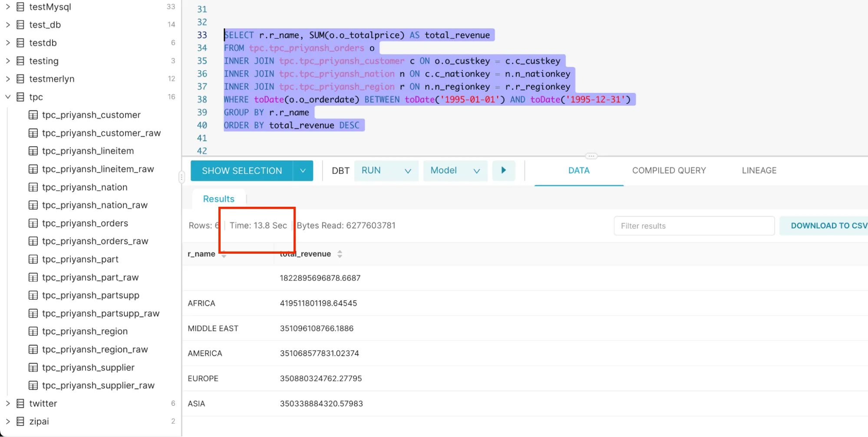Open the Model dropdown
This screenshot has width=868, height=437.
coord(455,171)
